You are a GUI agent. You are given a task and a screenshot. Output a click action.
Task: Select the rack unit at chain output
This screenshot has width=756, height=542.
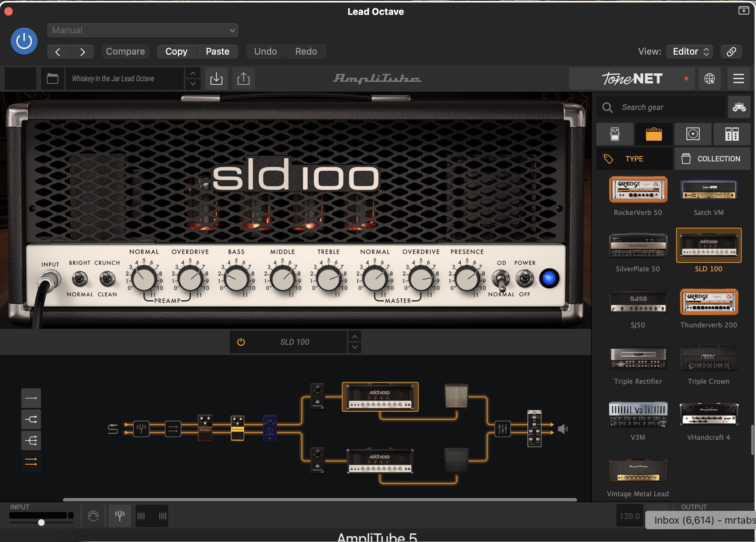[535, 428]
